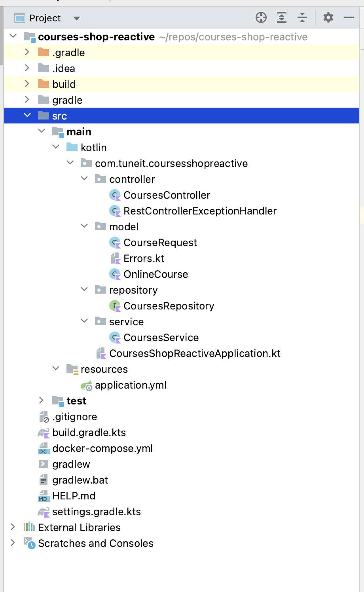This screenshot has width=364, height=592.
Task: Click the Select Opened File crosshair icon
Action: pos(261,18)
